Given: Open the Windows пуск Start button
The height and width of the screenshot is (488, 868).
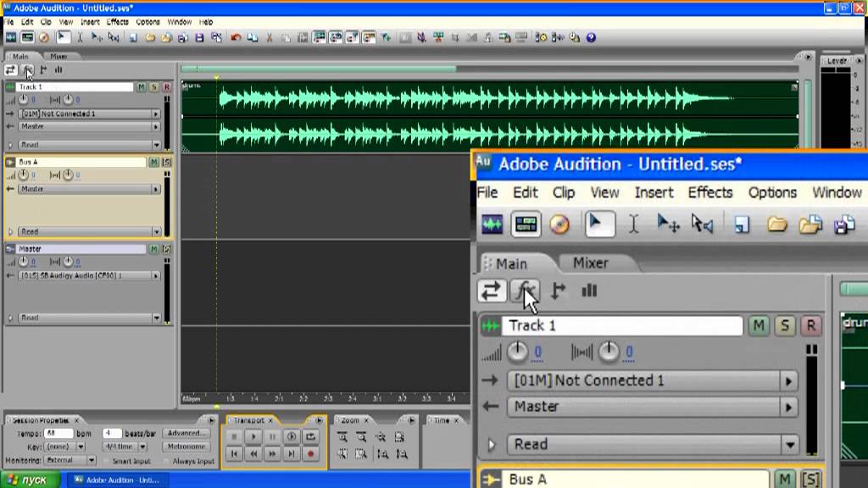Looking at the screenshot, I should coord(29,480).
